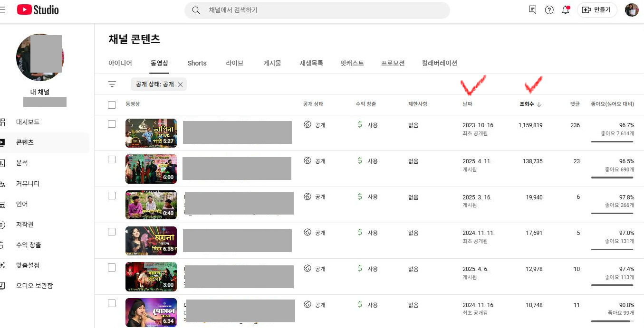The width and height of the screenshot is (644, 328).
Task: Open the 저작권 copyright sidebar item
Action: coord(25,225)
